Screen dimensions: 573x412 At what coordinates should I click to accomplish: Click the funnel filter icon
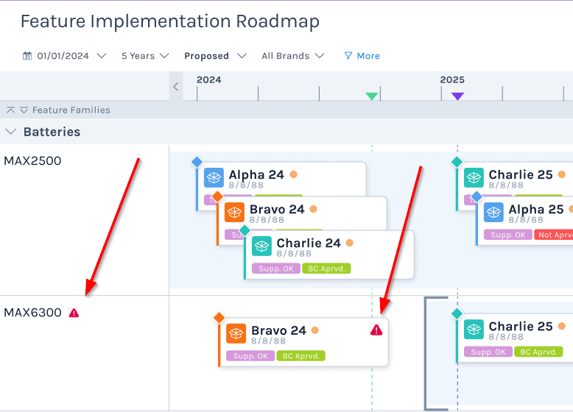348,56
